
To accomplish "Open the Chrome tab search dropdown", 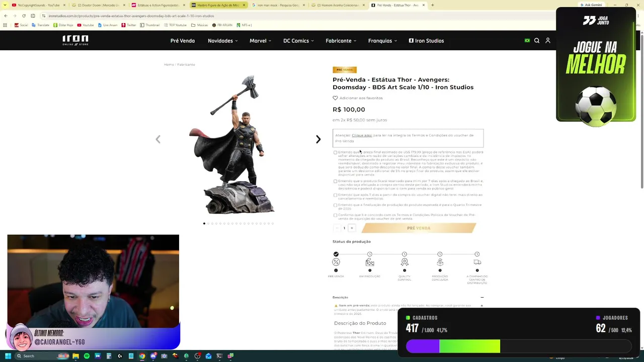I will pyautogui.click(x=6, y=5).
